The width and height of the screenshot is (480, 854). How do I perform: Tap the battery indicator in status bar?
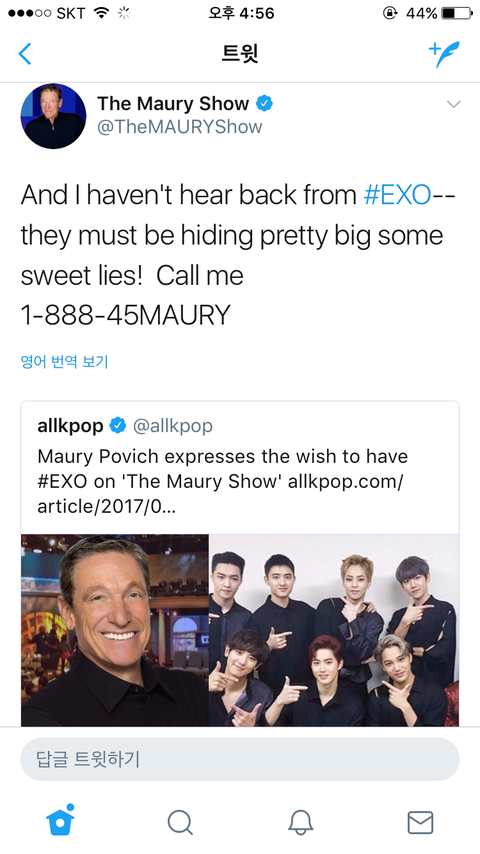click(x=457, y=14)
